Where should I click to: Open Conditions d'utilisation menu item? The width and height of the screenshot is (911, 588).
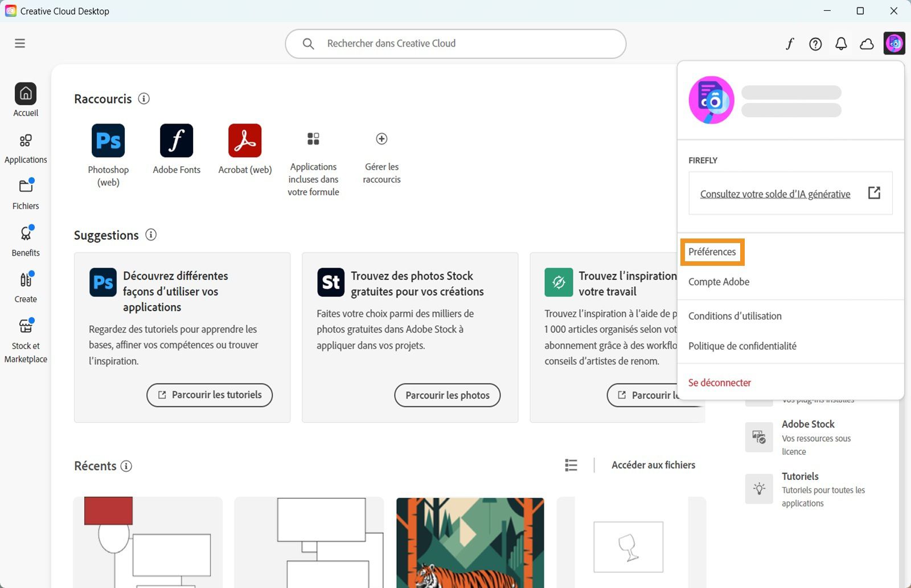[735, 316]
